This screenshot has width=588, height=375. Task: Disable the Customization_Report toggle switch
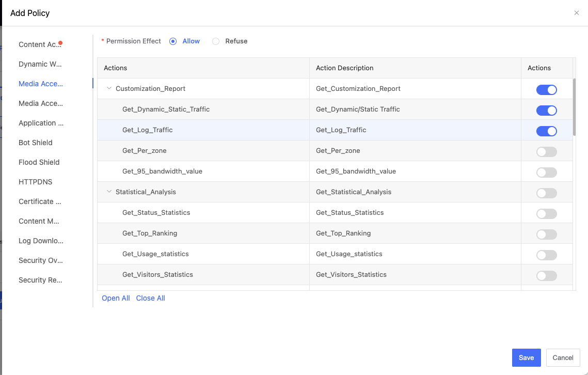point(546,90)
